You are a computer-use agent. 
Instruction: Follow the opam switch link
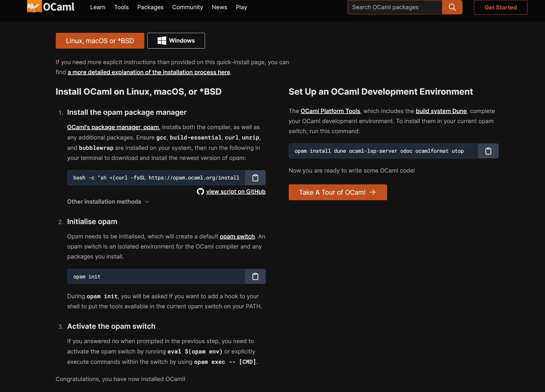click(x=237, y=236)
